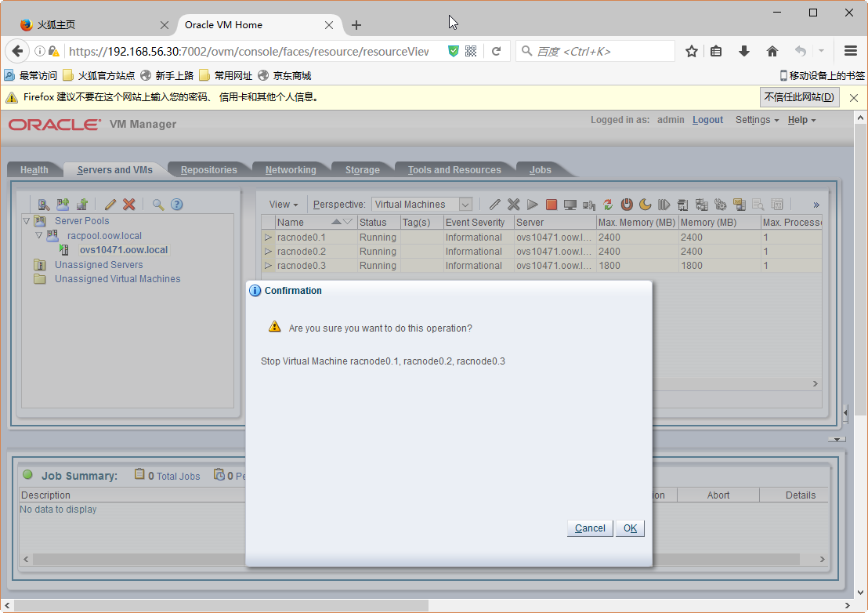Click Firefox button 不信任此网站(D)
The width and height of the screenshot is (868, 613).
pyautogui.click(x=799, y=97)
